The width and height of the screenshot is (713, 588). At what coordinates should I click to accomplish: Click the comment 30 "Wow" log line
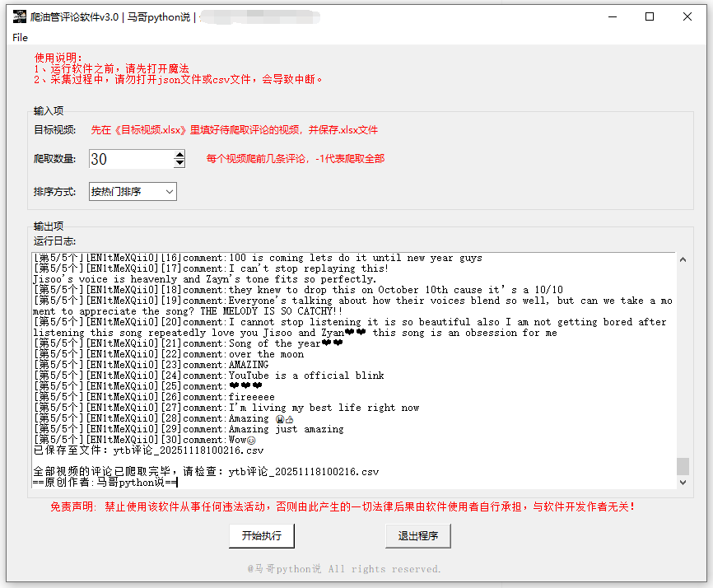(x=140, y=440)
